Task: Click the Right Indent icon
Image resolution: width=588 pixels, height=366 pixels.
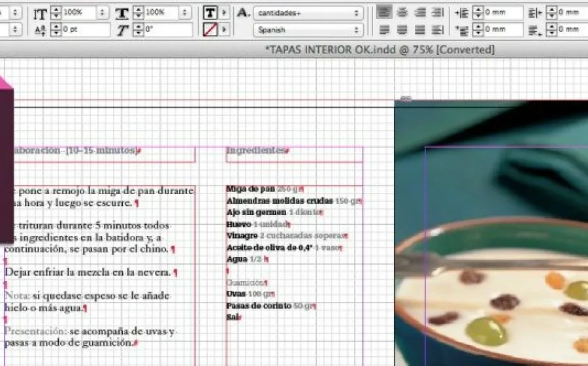Action: (x=536, y=13)
